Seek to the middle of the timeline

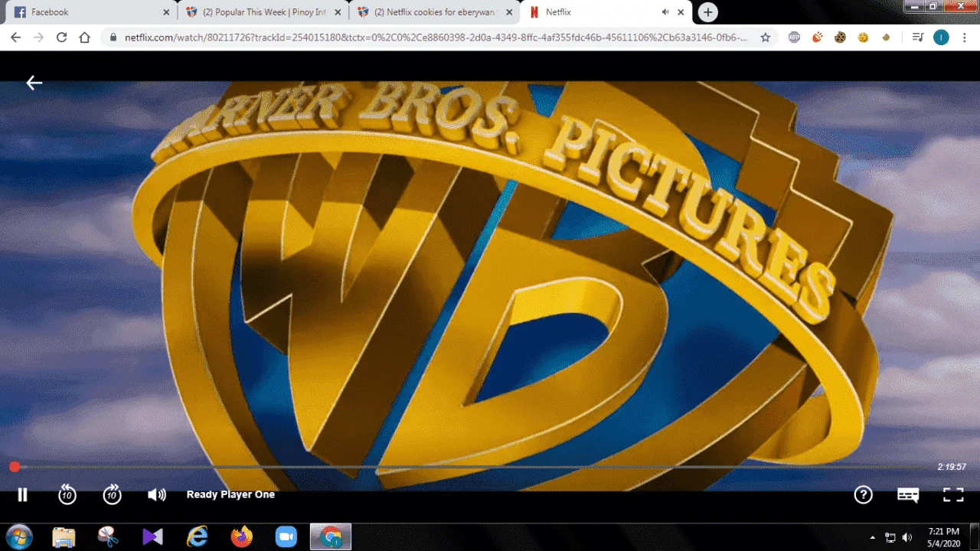click(x=472, y=467)
